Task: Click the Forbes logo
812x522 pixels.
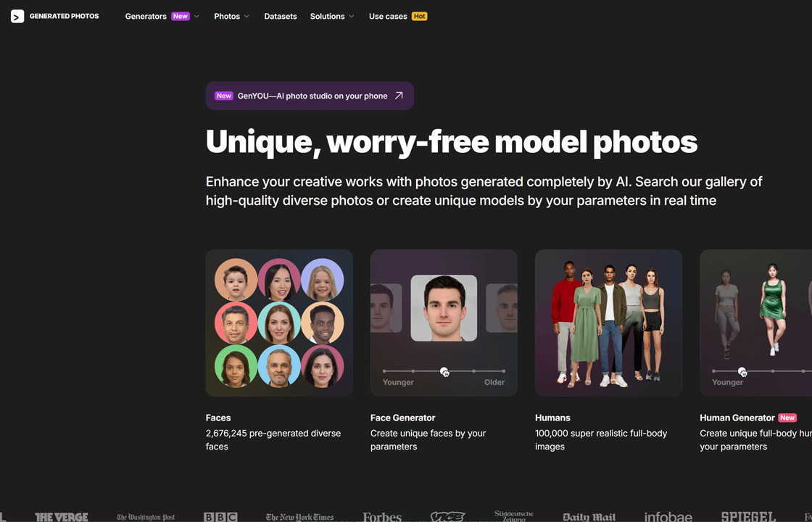Action: click(382, 517)
